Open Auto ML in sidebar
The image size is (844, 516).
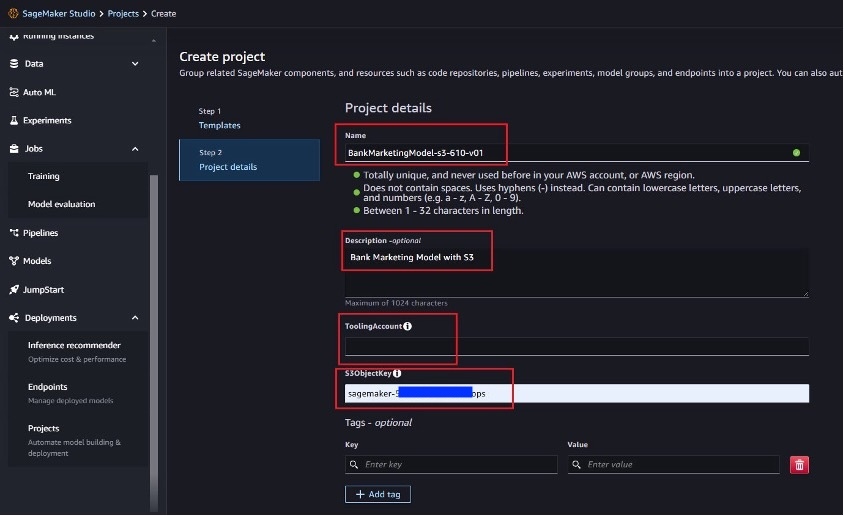[39, 92]
